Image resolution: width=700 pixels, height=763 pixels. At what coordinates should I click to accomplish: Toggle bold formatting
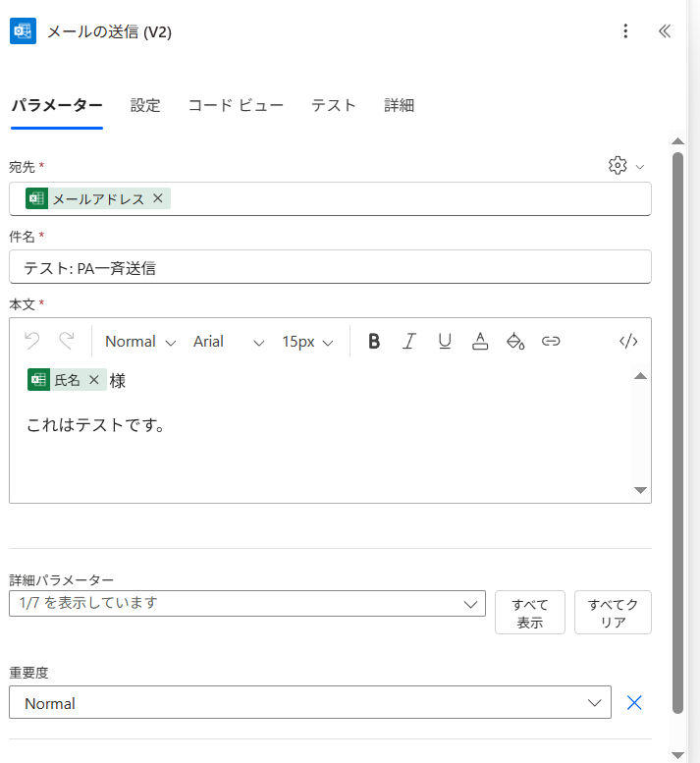pyautogui.click(x=374, y=341)
